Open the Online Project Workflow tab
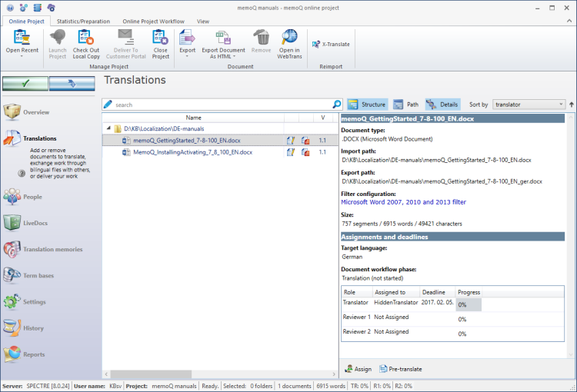Screen dimensions: 577x392 152,21
